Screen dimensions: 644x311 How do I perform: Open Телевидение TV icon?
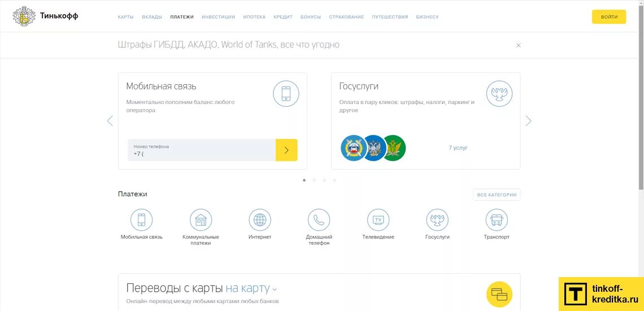pos(378,219)
